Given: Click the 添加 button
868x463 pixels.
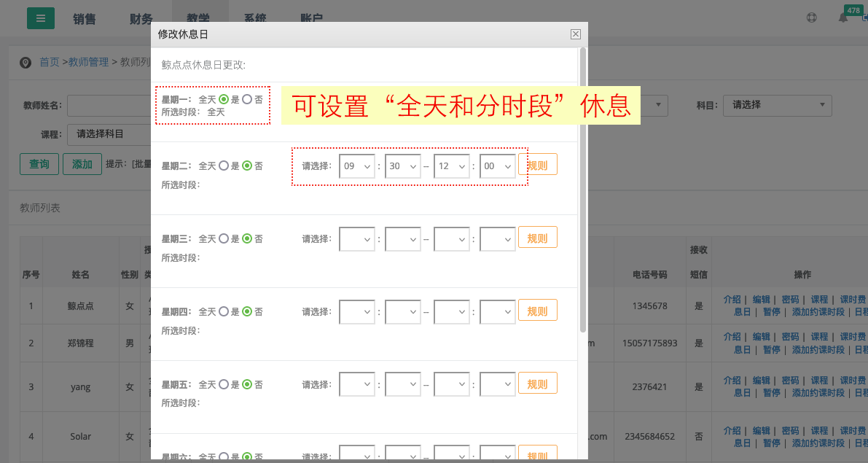Looking at the screenshot, I should (x=82, y=164).
